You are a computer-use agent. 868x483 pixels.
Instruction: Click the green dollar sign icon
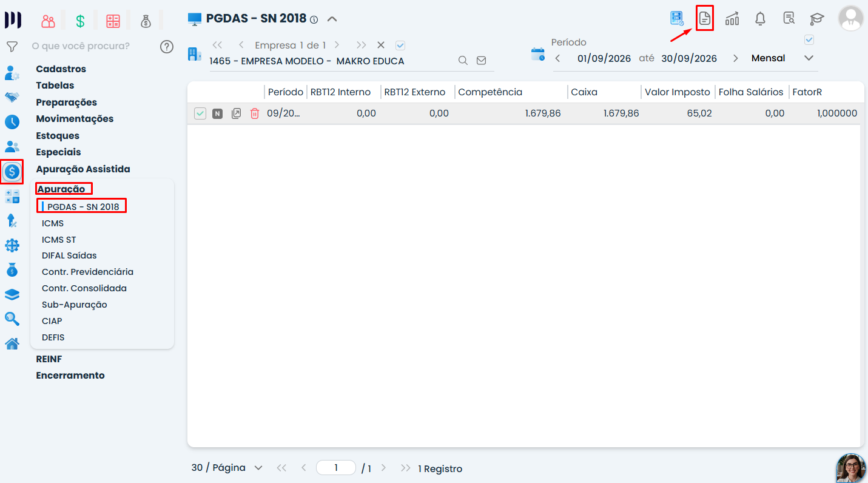[80, 21]
